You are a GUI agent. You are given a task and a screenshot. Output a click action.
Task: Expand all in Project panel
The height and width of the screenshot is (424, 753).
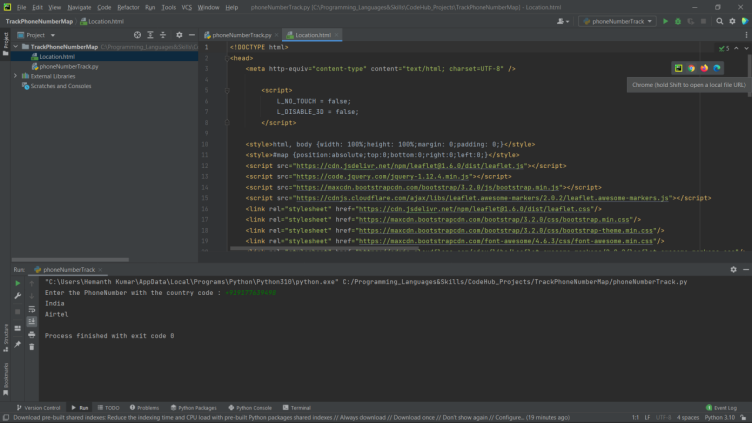point(150,35)
